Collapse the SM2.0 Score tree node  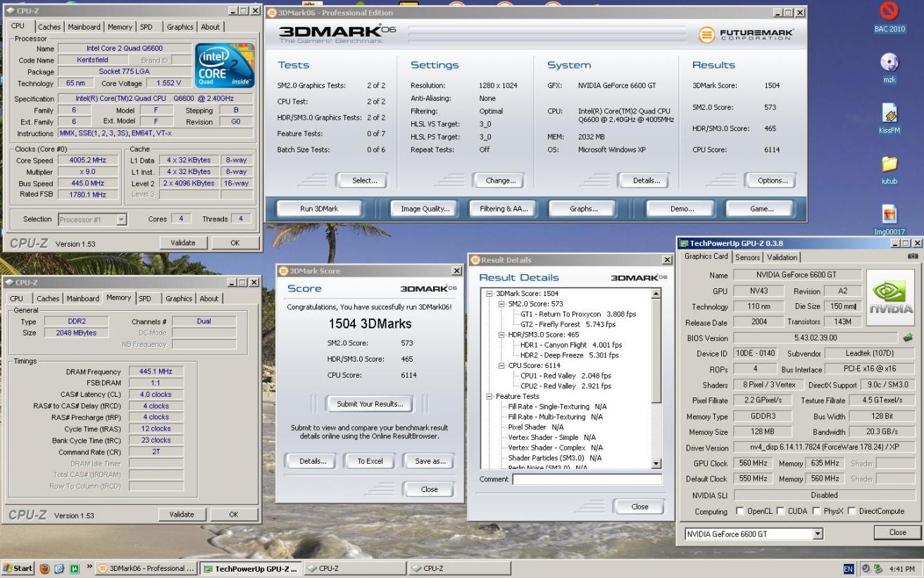[501, 304]
